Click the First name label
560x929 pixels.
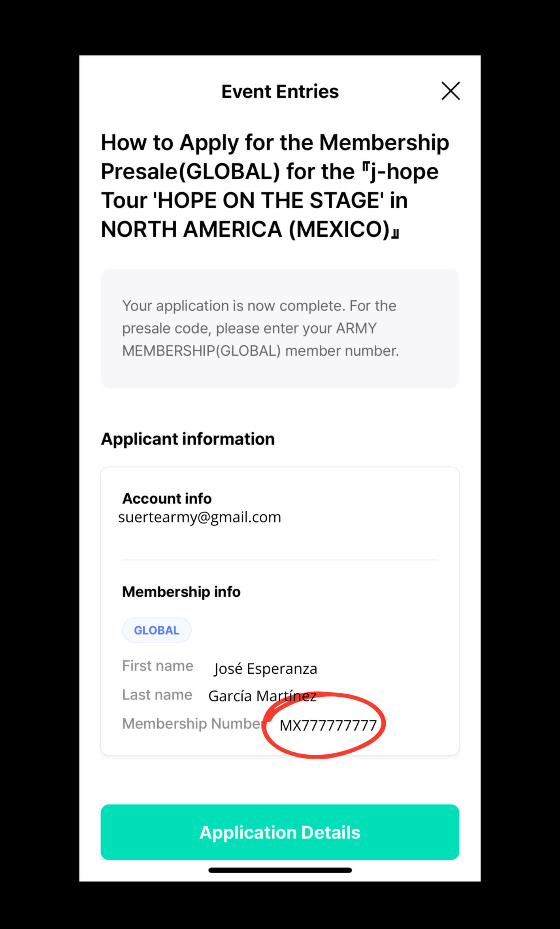coord(158,666)
